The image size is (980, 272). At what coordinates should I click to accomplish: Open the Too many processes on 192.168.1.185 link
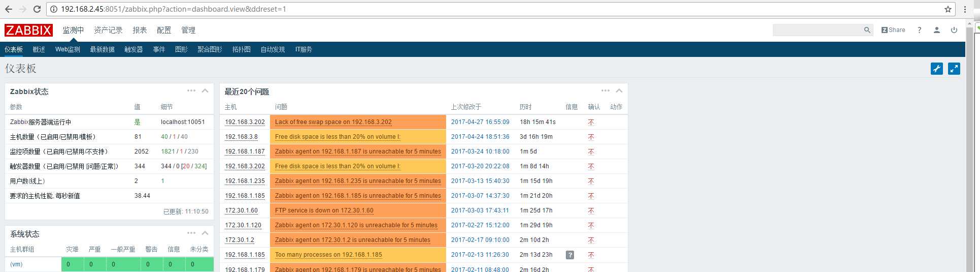pyautogui.click(x=328, y=255)
